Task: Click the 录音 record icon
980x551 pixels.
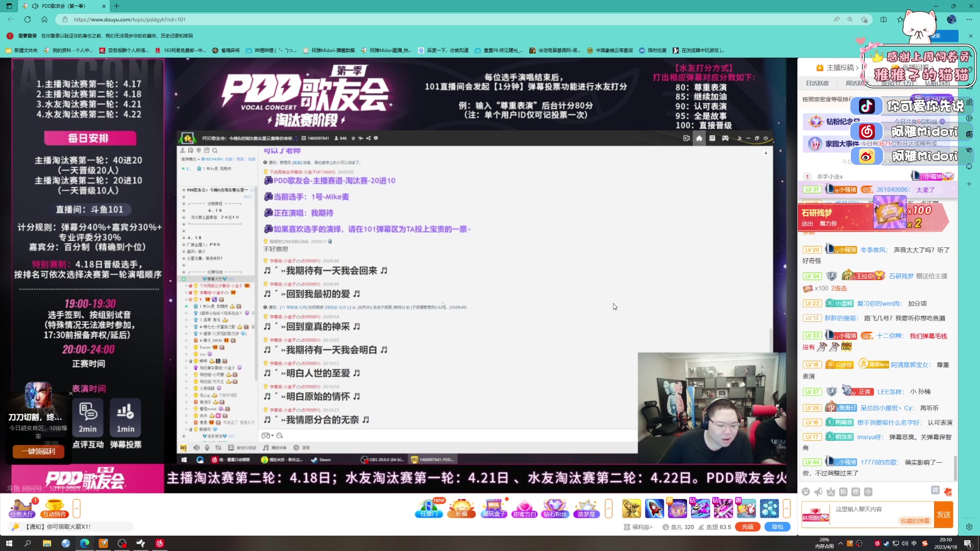Action: tap(297, 447)
